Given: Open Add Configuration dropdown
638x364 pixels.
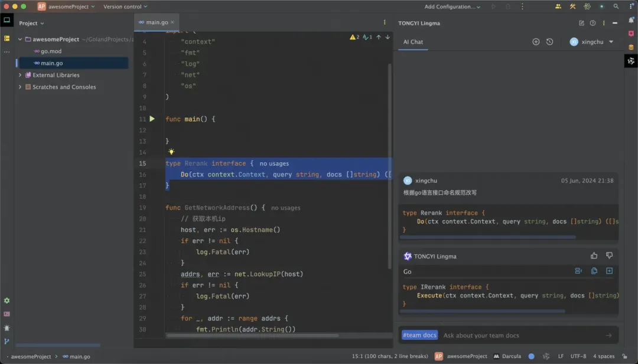Looking at the screenshot, I should tap(452, 6).
